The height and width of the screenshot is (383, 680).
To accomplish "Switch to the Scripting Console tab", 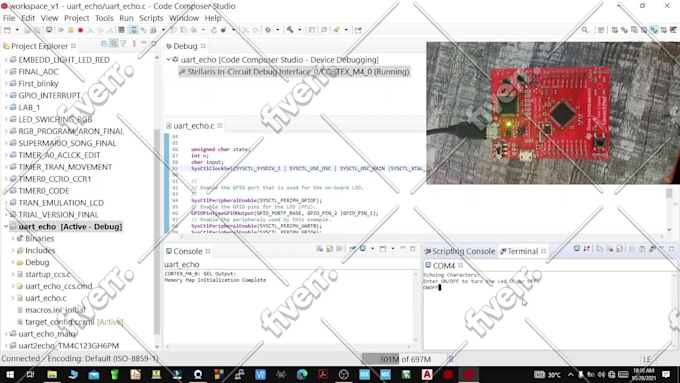I will click(460, 251).
